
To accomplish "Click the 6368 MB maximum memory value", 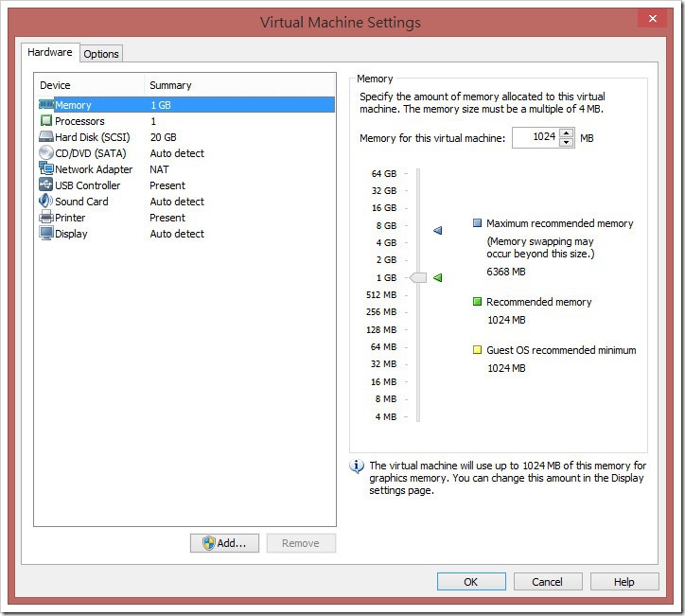I will (506, 272).
